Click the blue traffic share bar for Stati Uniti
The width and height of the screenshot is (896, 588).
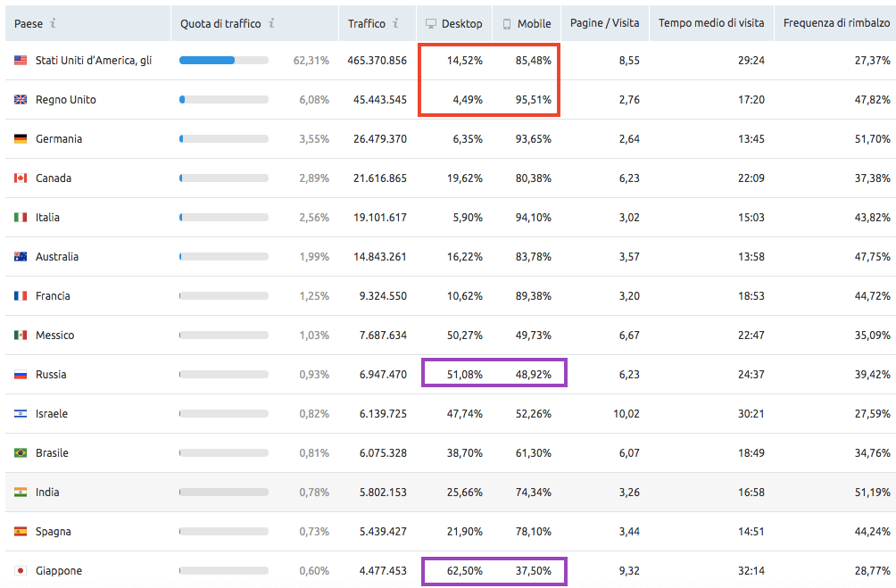tap(207, 61)
